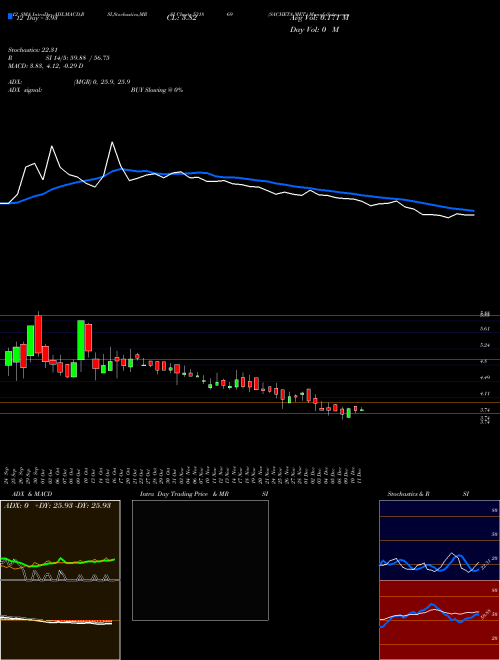This screenshot has height=660, width=500.
Task: Click the blue RSI line in the red panel
Action: click(x=432, y=606)
